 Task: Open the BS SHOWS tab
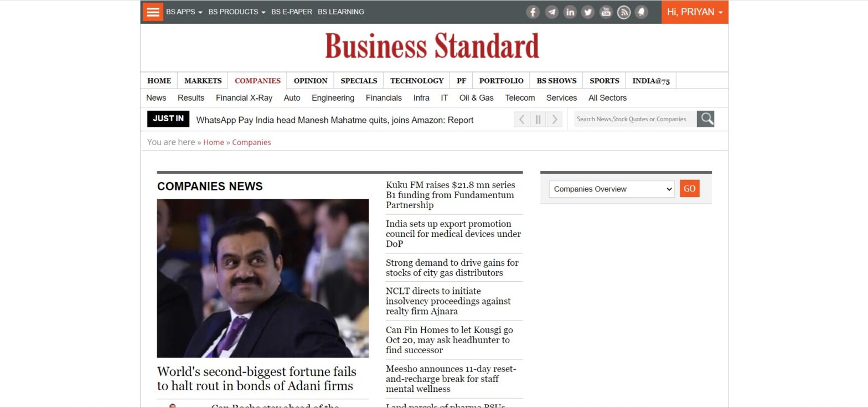pyautogui.click(x=556, y=81)
